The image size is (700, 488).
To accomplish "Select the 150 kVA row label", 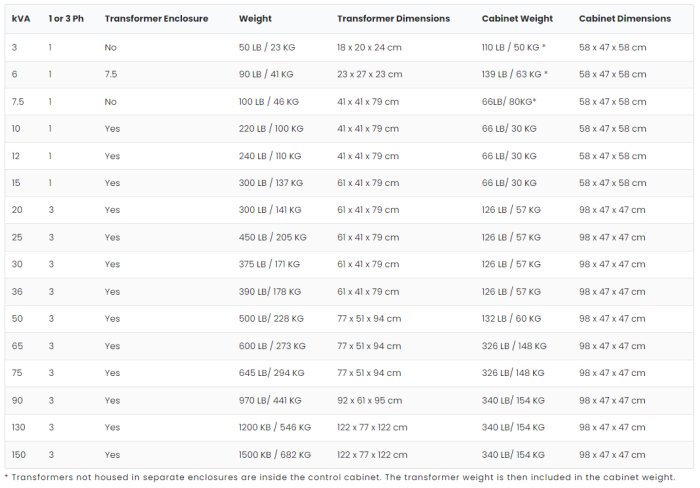I will (19, 454).
